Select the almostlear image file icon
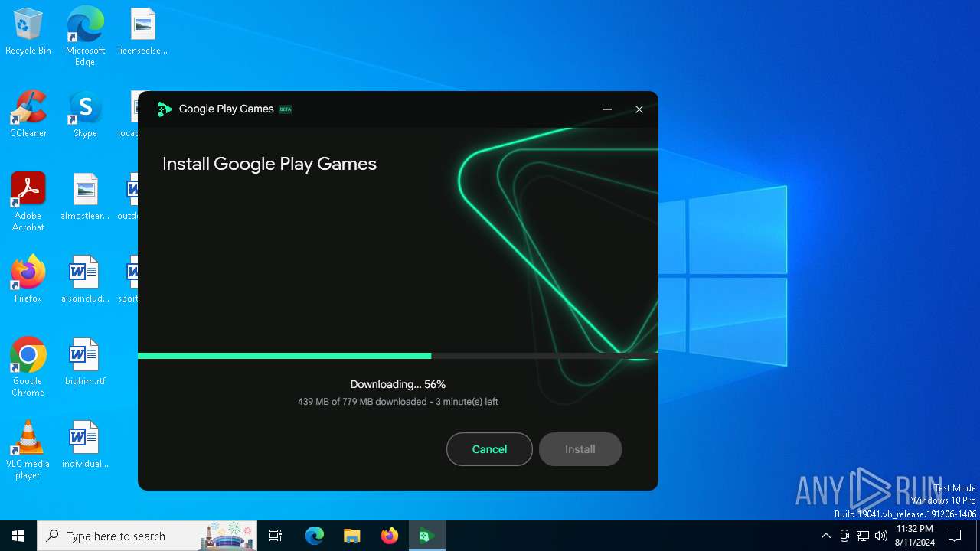Screen dimensions: 980x551 85,197
